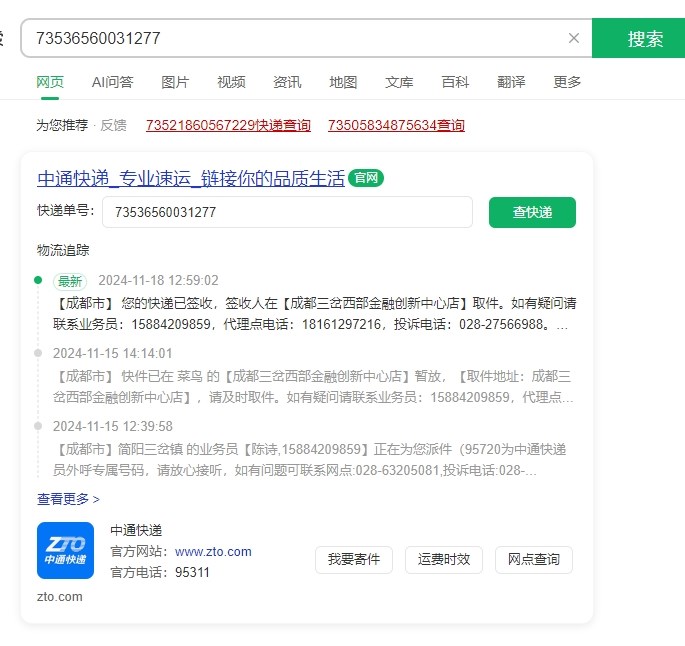
Task: Switch to the 地图 tab
Action: click(x=343, y=82)
